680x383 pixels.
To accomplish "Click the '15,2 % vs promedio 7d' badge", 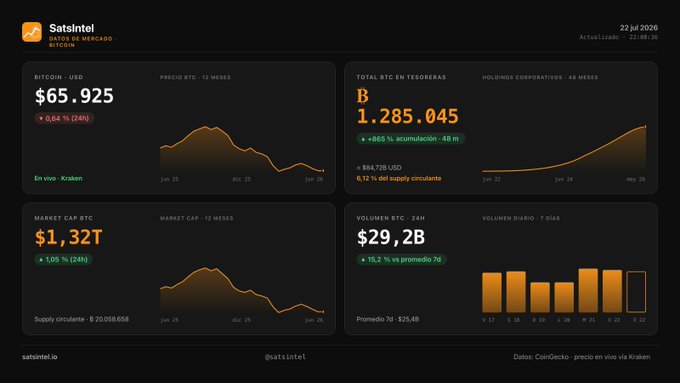I will [402, 259].
